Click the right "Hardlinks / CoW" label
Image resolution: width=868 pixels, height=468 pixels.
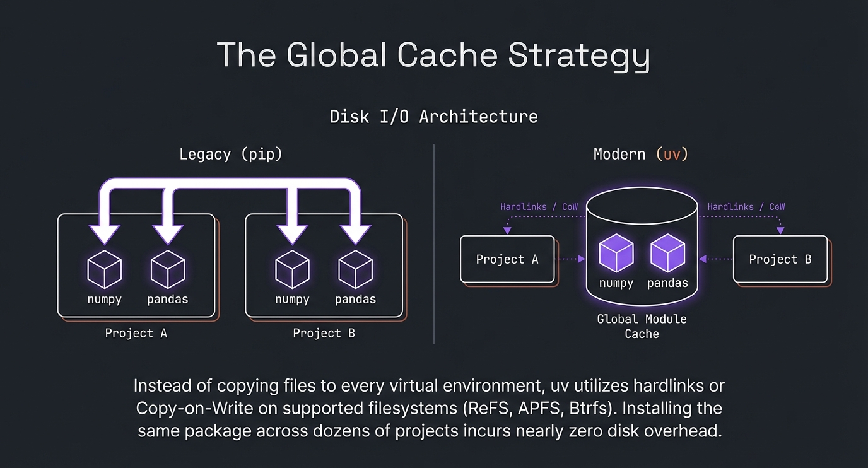(x=746, y=207)
